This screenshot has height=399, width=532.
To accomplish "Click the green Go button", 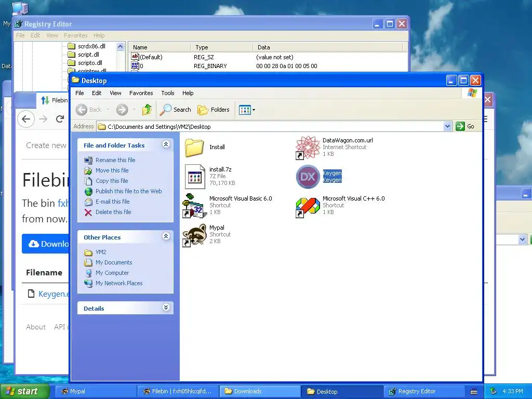I will click(x=465, y=126).
